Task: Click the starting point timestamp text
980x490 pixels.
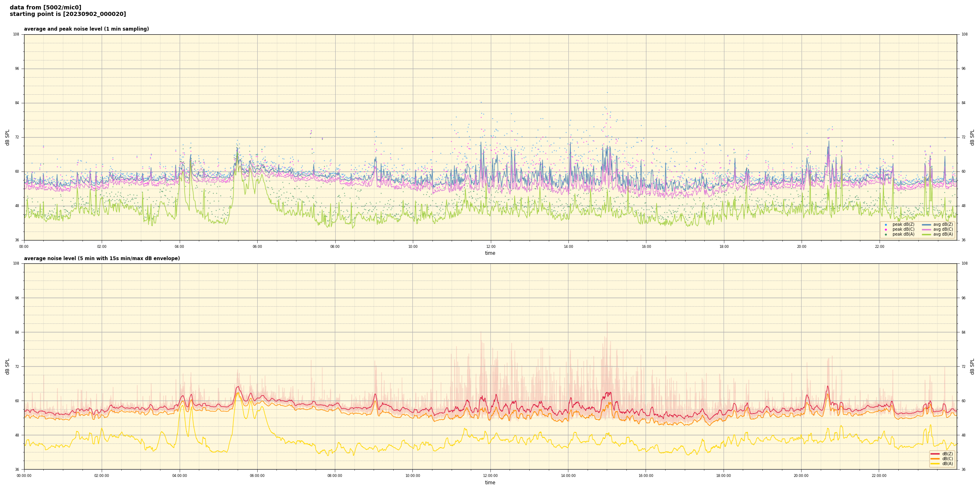Action: pyautogui.click(x=68, y=14)
